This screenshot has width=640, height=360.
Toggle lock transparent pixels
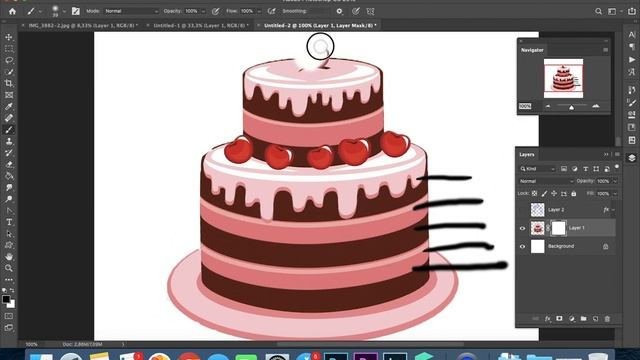click(x=534, y=193)
